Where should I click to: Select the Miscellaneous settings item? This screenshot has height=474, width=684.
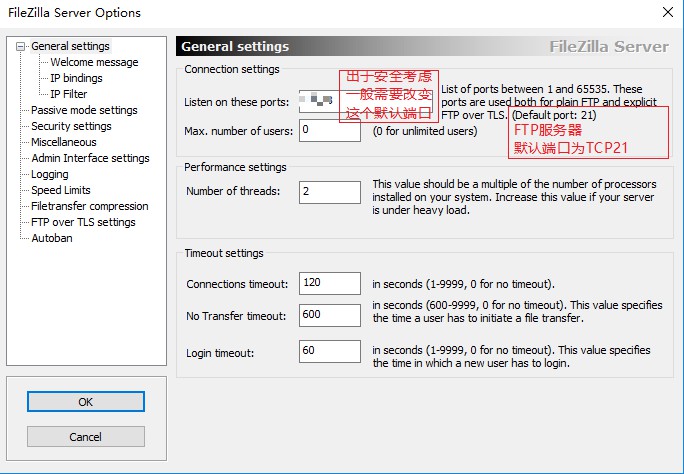[64, 142]
